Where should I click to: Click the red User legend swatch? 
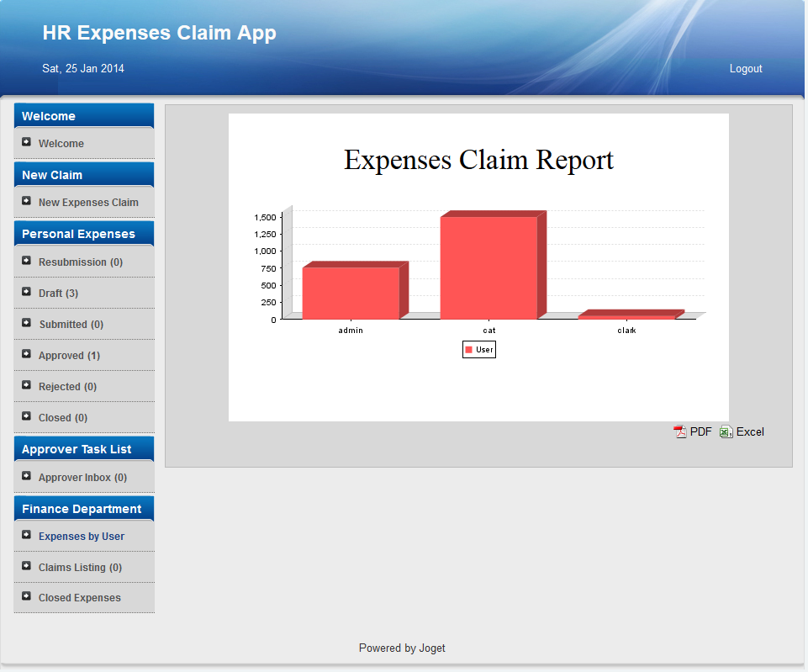[469, 350]
